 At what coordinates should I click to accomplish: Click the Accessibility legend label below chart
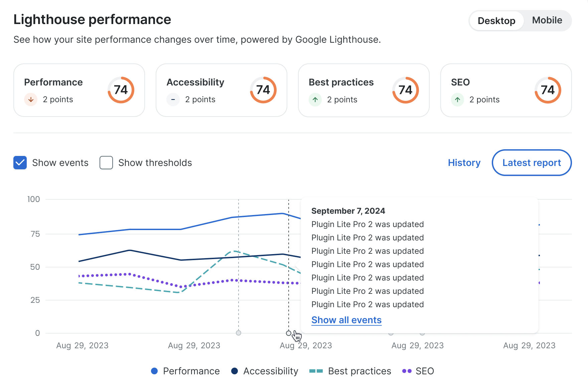tap(271, 371)
